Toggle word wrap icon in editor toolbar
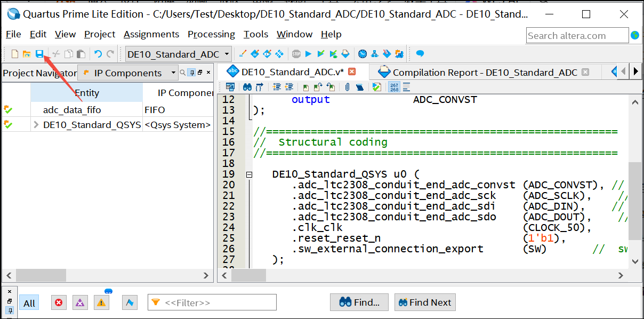This screenshot has width=644, height=319. pyautogui.click(x=406, y=87)
